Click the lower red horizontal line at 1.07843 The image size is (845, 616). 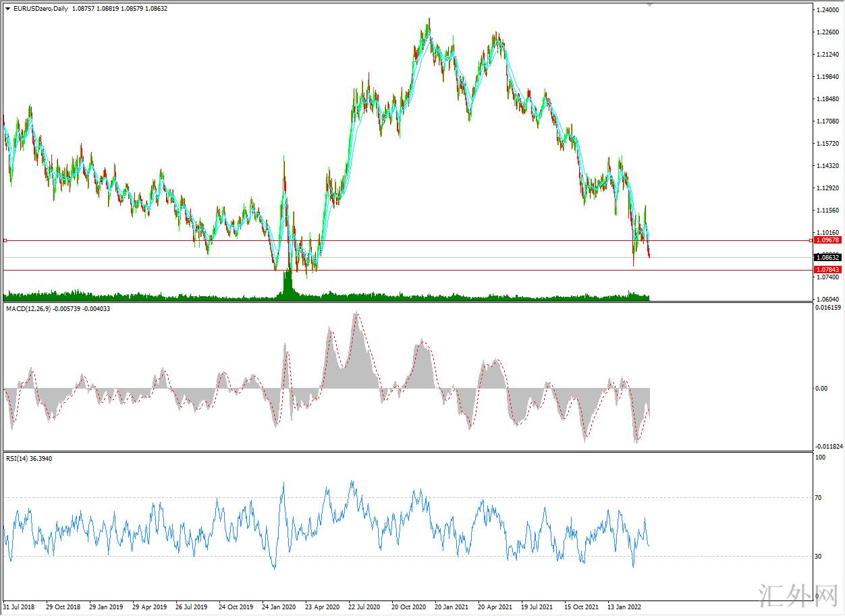click(x=405, y=270)
